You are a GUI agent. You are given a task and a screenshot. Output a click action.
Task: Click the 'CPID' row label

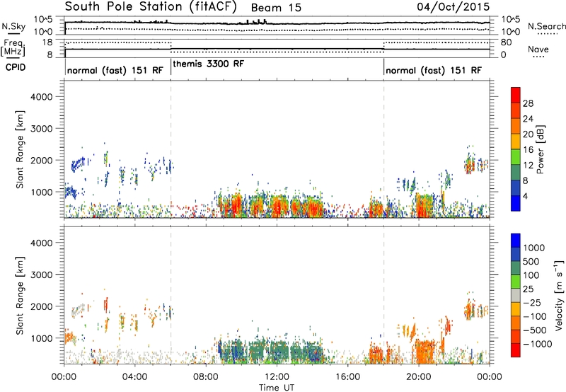point(16,67)
